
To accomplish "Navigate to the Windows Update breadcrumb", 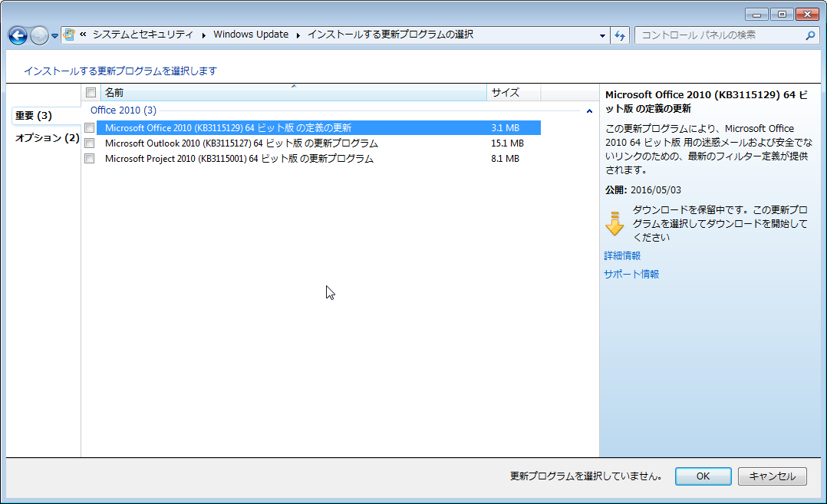I will (x=251, y=35).
